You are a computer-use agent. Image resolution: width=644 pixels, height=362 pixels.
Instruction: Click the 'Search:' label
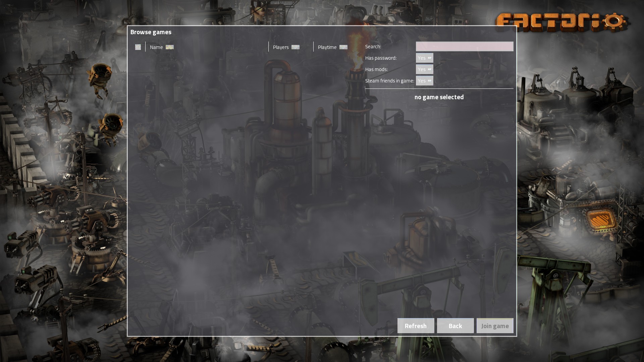coord(373,47)
